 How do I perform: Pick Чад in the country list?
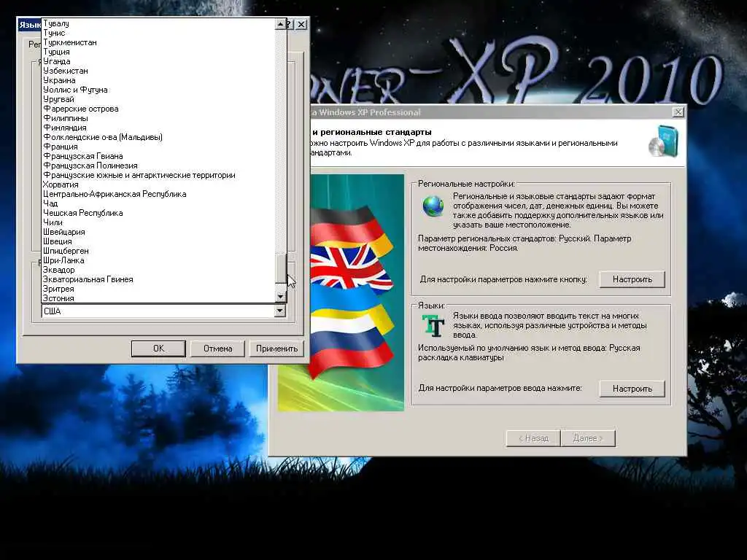[158, 203]
